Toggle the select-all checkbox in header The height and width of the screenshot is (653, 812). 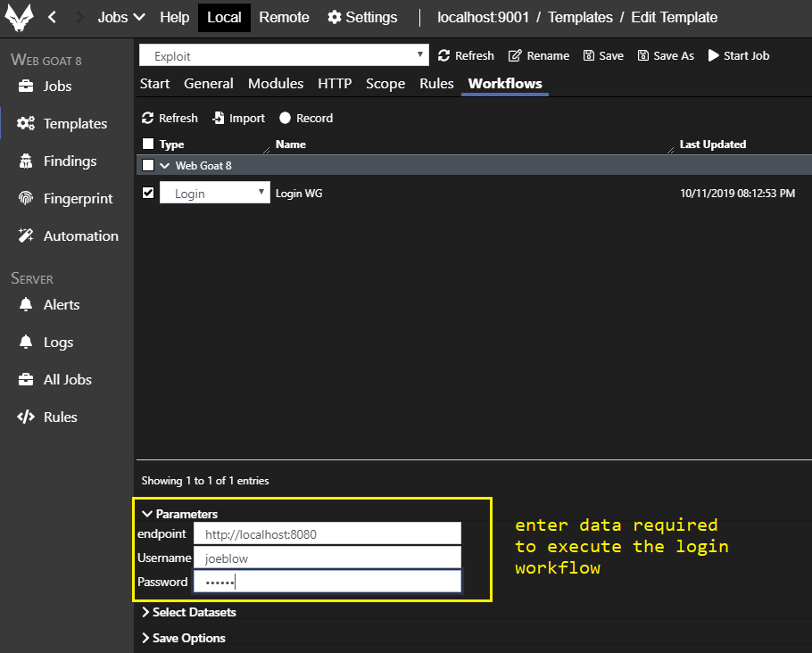(148, 144)
